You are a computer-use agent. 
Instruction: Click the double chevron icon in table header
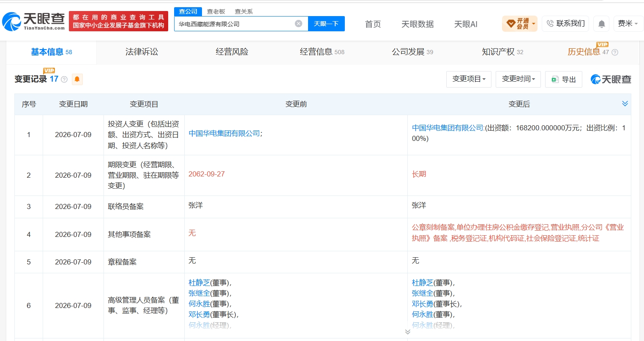625,104
